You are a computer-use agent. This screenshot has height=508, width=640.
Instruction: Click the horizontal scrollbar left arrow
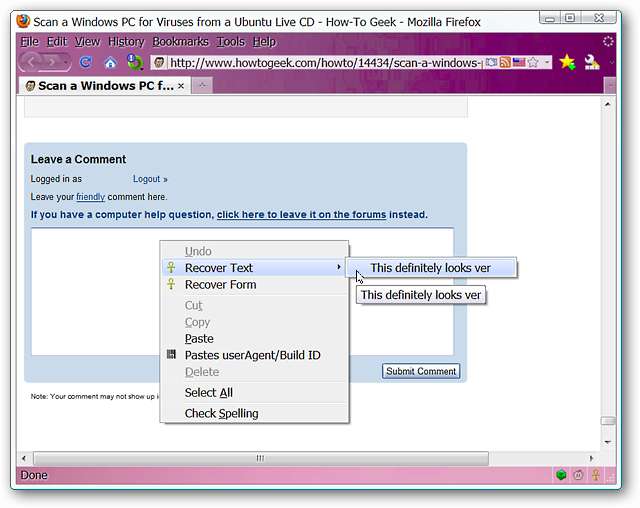(x=24, y=458)
